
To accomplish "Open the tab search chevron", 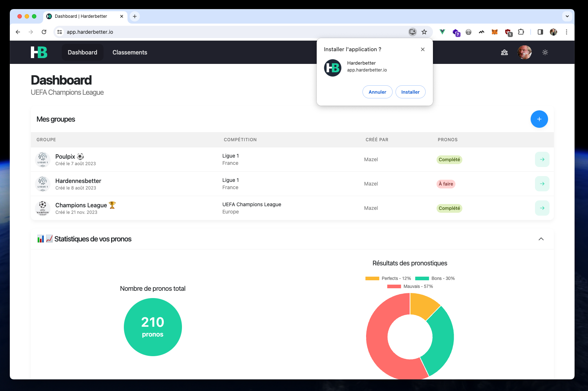I will 567,16.
